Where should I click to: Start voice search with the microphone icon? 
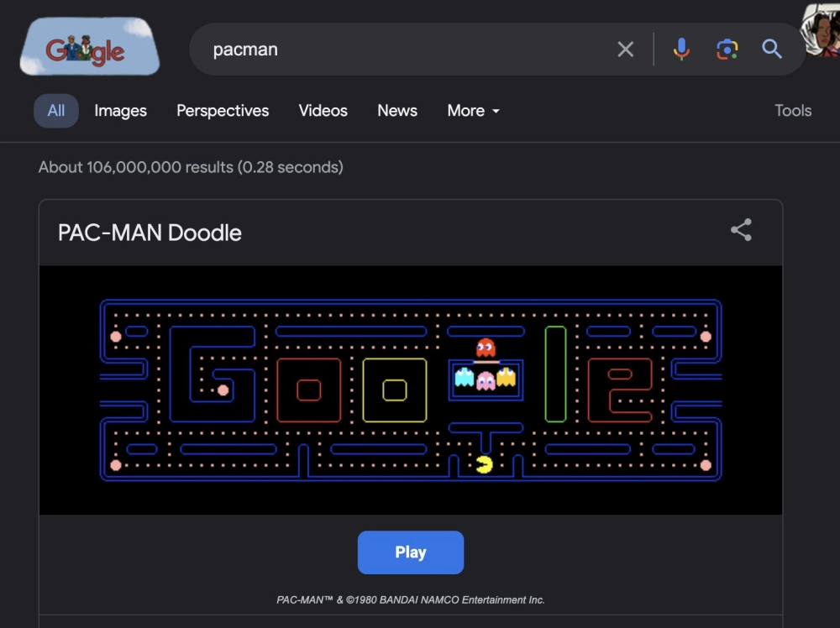pyautogui.click(x=681, y=50)
